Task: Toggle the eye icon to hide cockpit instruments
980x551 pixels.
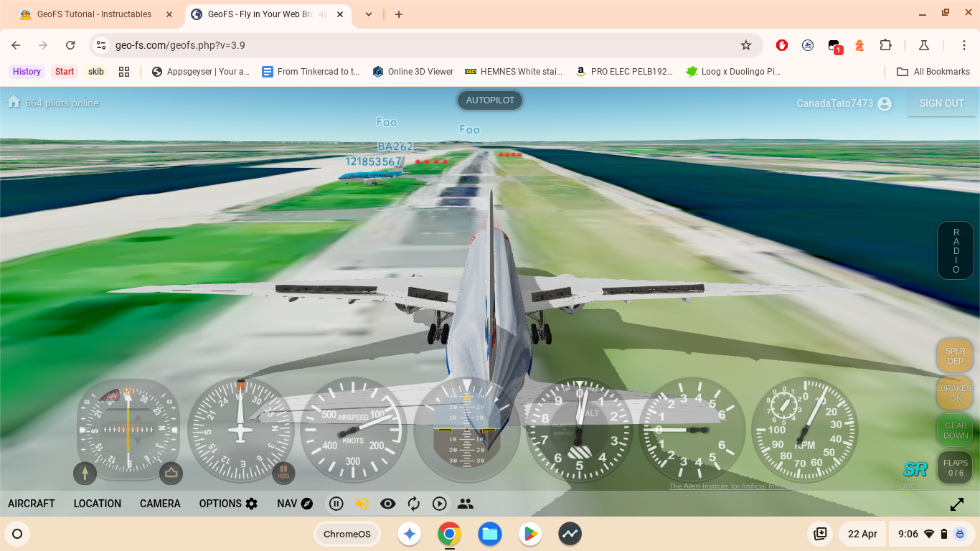Action: coord(388,503)
